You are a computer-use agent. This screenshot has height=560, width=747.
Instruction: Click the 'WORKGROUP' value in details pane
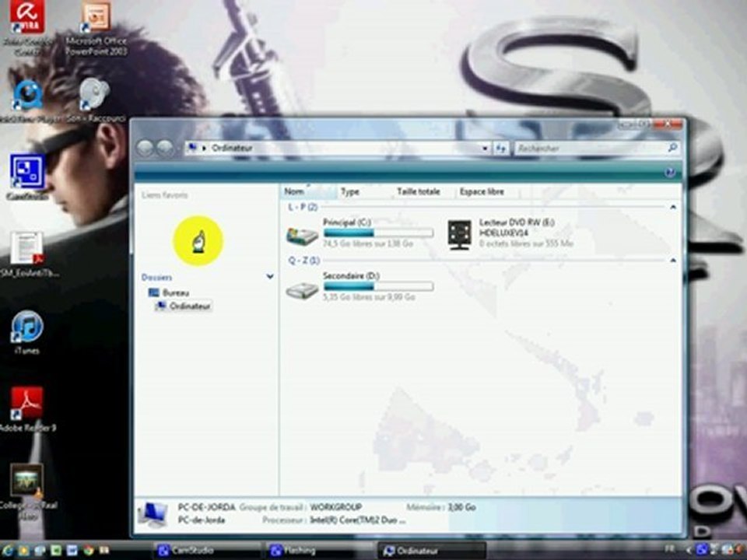[336, 507]
